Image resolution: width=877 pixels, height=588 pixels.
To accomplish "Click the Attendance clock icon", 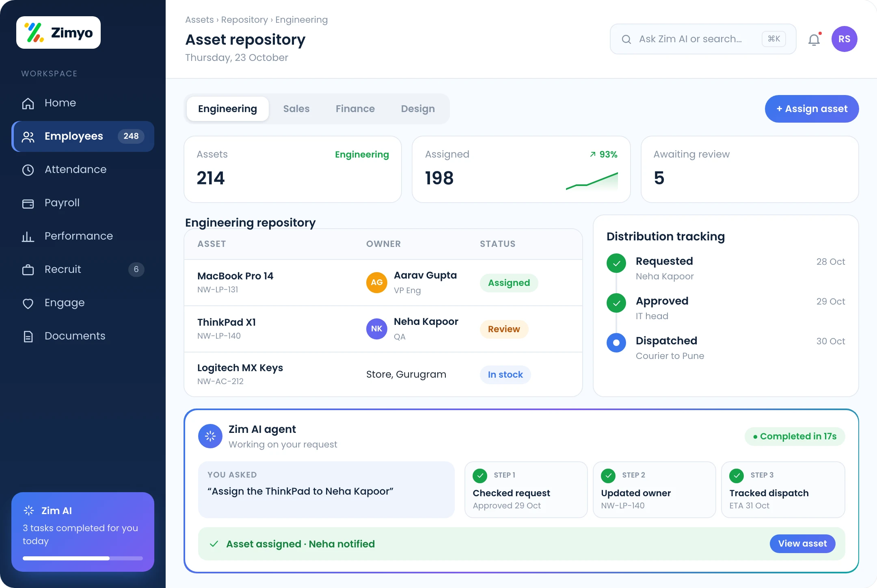I will 28,170.
